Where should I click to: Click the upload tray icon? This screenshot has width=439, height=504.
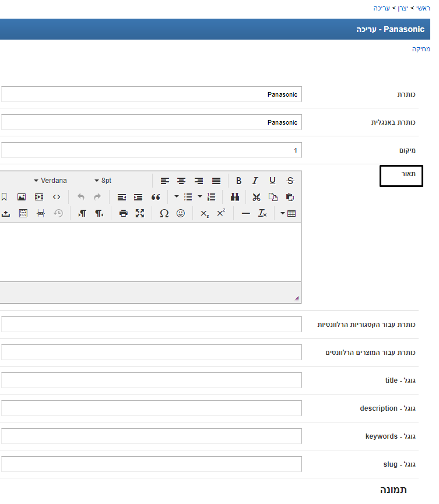pyautogui.click(x=6, y=213)
